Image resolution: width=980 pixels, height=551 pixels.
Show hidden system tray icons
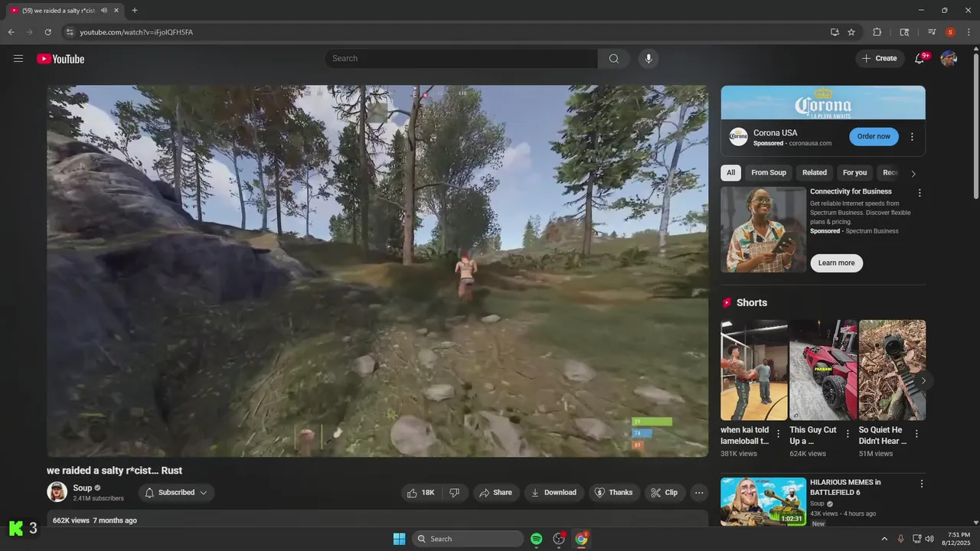[x=884, y=539]
